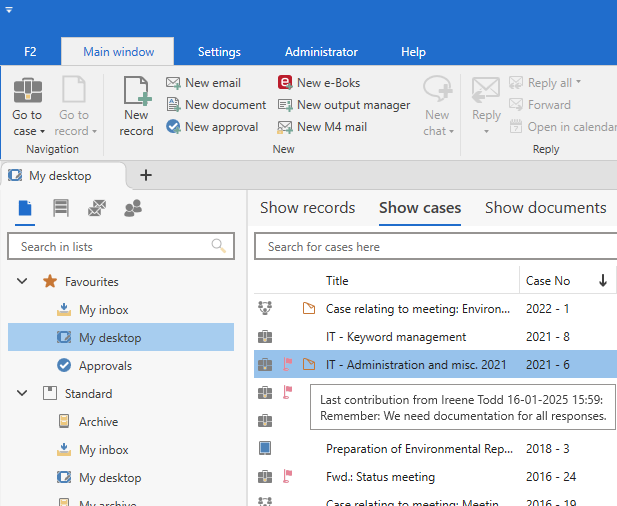Create a New e-Boks message
617x506 pixels.
click(285, 83)
